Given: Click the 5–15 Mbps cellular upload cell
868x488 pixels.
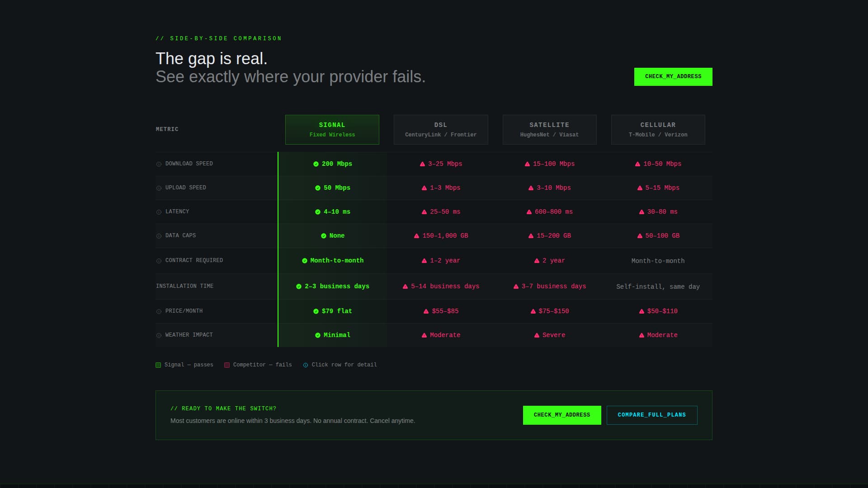Looking at the screenshot, I should click(x=658, y=188).
